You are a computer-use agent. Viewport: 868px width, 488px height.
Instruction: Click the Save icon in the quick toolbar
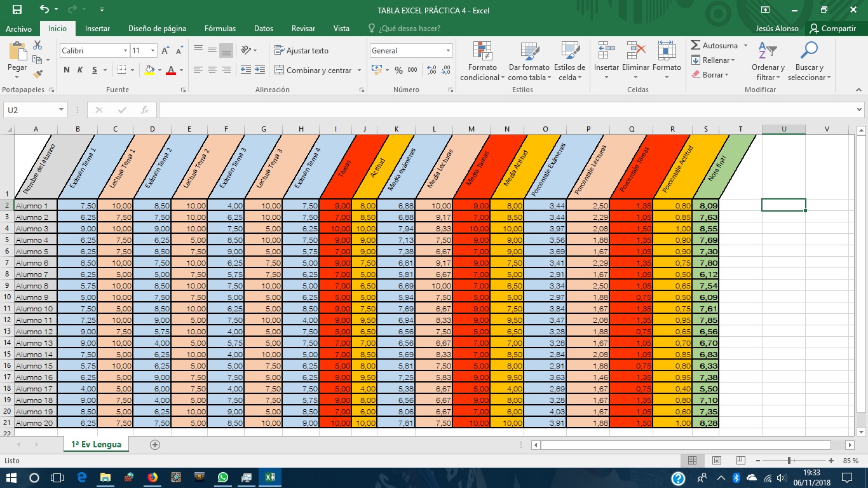coord(17,10)
